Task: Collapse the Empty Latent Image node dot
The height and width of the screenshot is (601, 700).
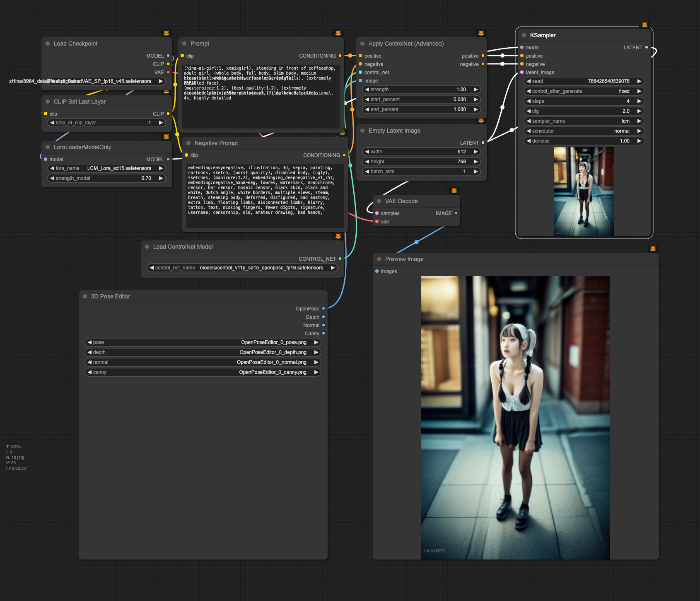Action: [362, 131]
